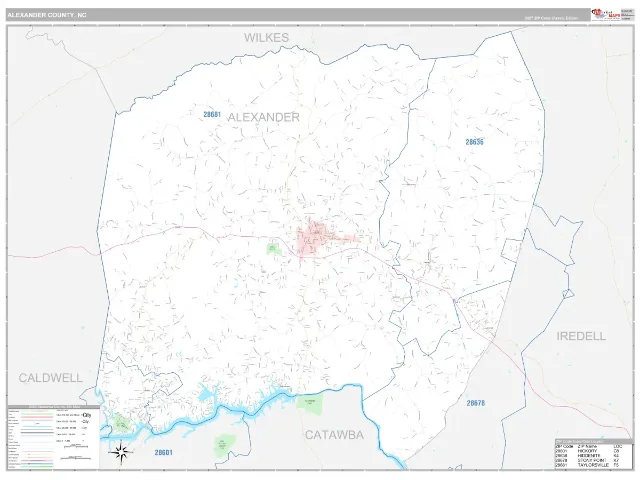The width and height of the screenshot is (640, 480).
Task: Click the large bold City sample in the legend
Action: click(86, 415)
